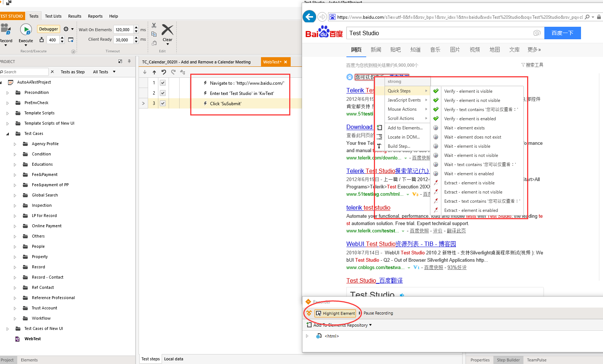Click the Clear X icon
Image resolution: width=603 pixels, height=364 pixels.
pyautogui.click(x=168, y=30)
